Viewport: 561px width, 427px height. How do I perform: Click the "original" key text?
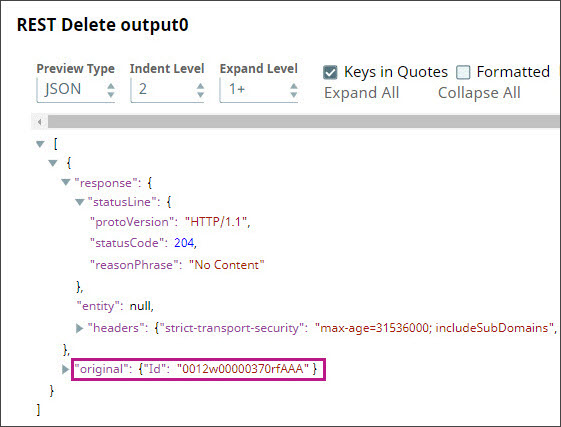pos(101,369)
